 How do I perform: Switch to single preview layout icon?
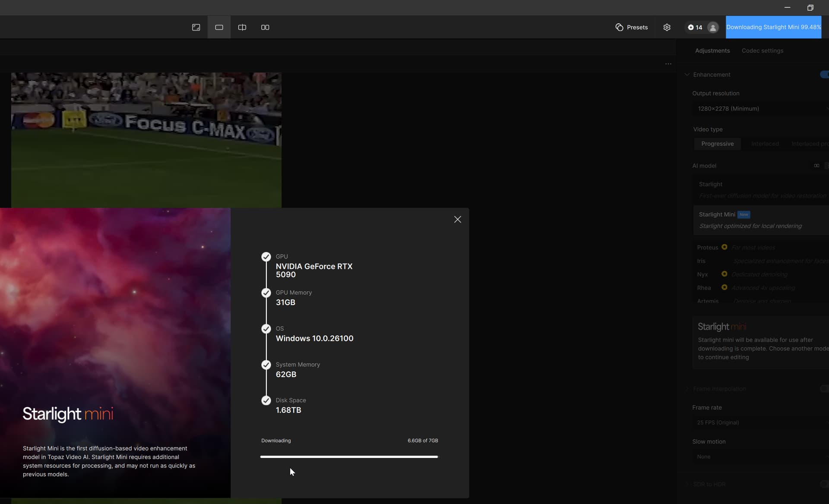click(219, 27)
